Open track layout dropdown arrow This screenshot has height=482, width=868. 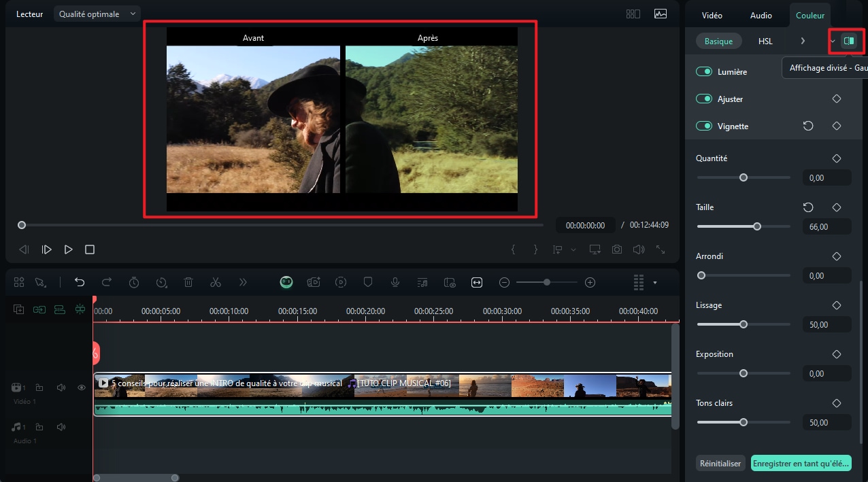[x=655, y=282]
